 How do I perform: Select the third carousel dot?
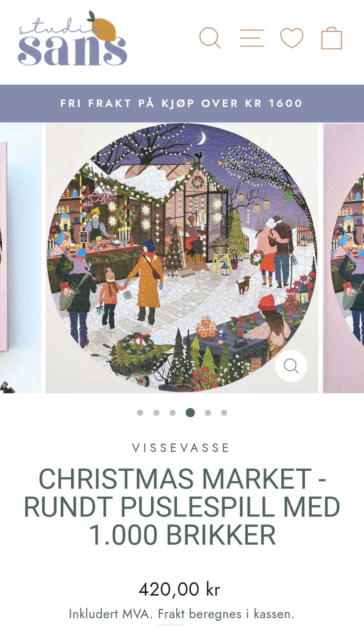click(173, 413)
